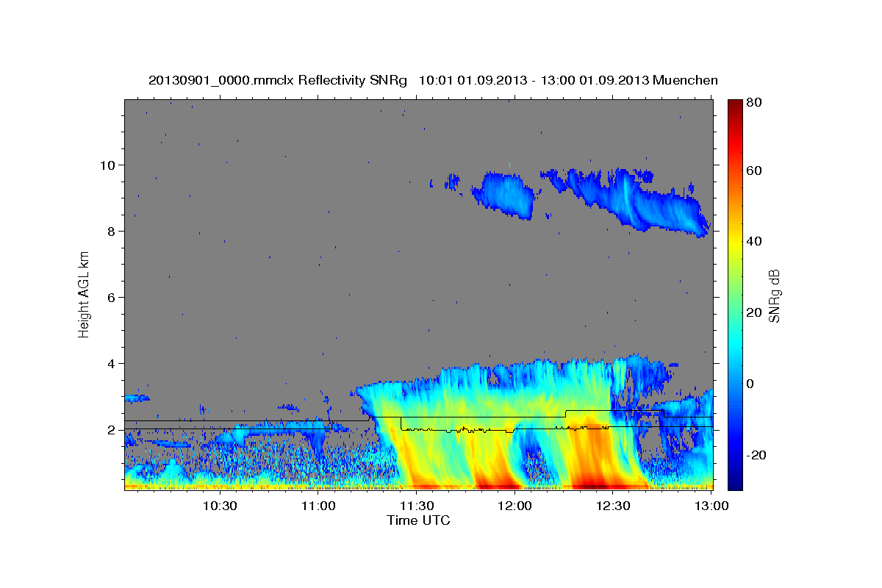This screenshot has height=588, width=882.
Task: Click the colorbar value 80
Action: point(753,103)
